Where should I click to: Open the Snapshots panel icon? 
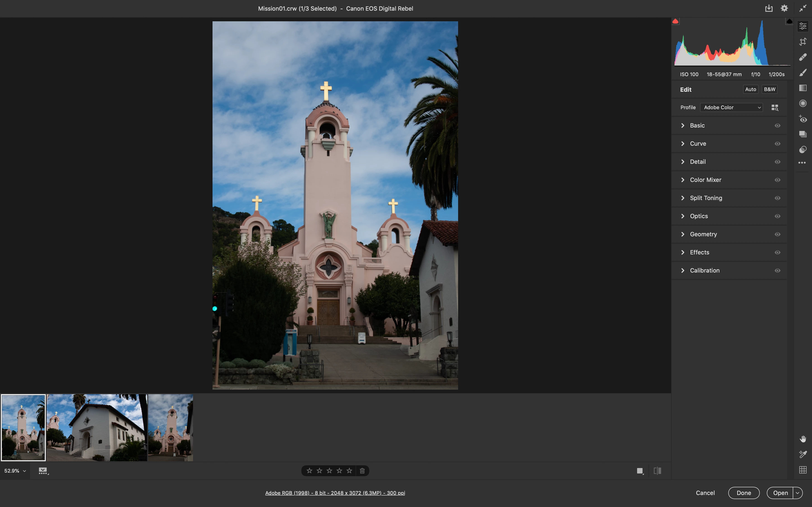click(803, 134)
